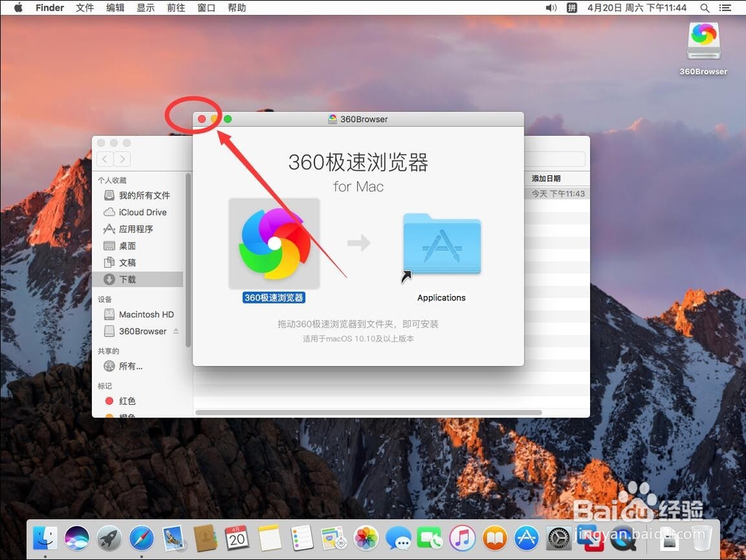The width and height of the screenshot is (746, 560).
Task: Open Maps app in Dock
Action: click(x=333, y=538)
